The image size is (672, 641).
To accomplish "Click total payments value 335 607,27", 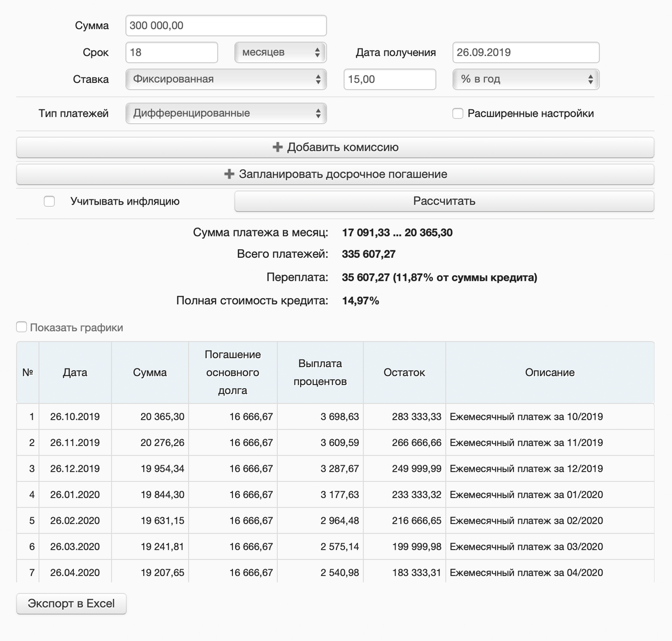I will [x=369, y=254].
